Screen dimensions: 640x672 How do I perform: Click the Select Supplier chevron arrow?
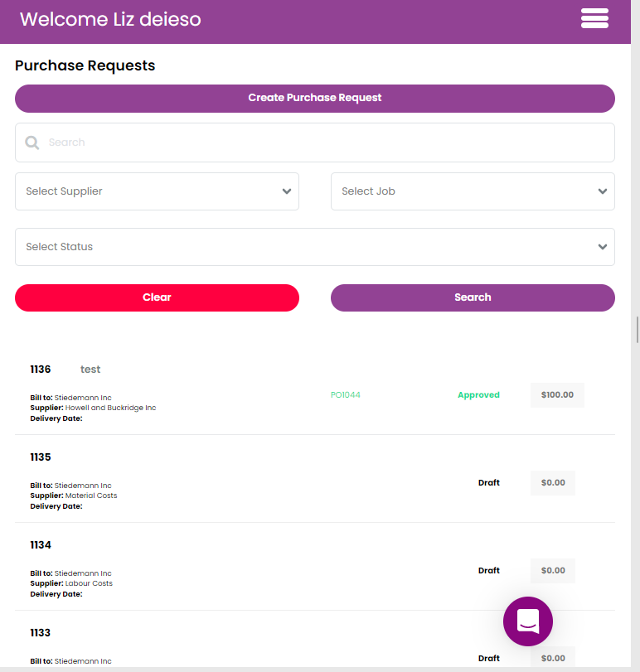(287, 191)
